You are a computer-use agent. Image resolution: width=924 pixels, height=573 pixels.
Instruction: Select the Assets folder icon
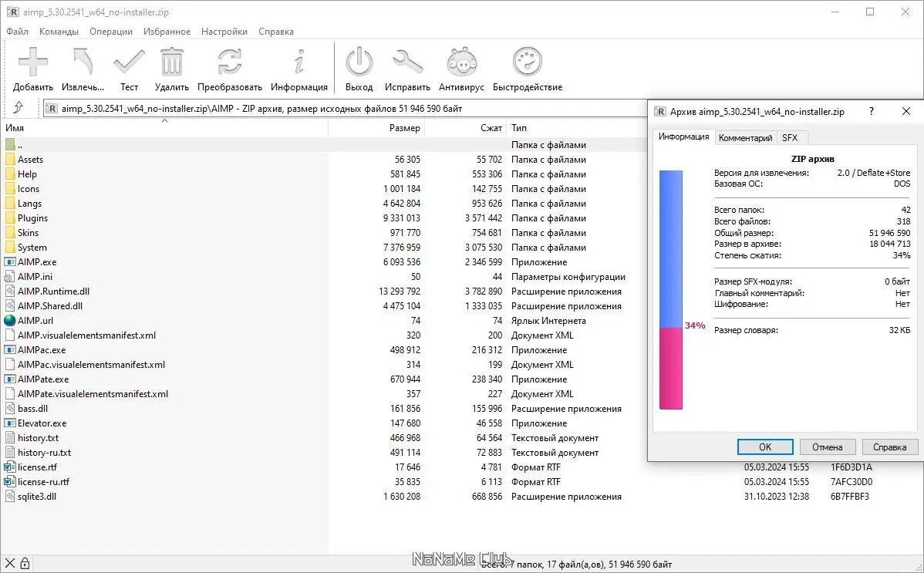(10, 159)
